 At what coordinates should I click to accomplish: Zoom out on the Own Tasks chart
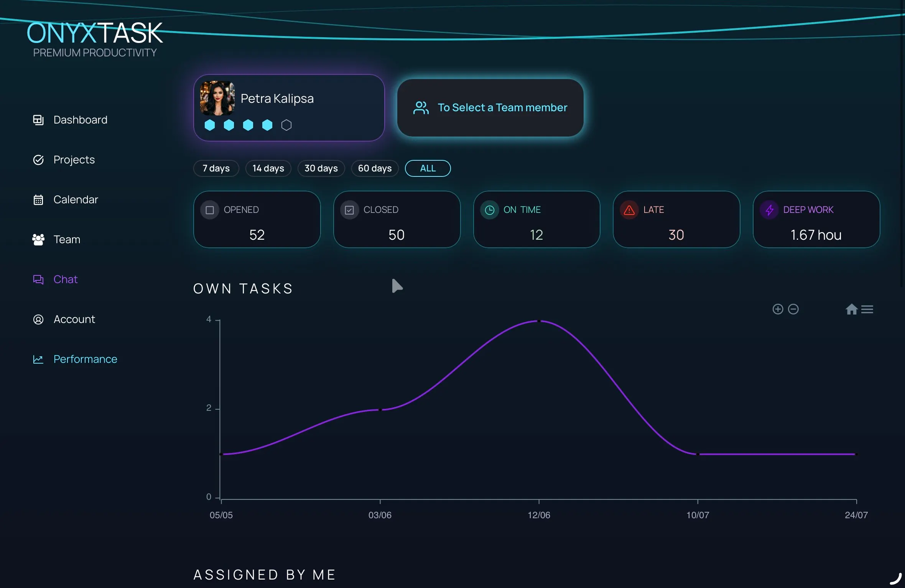tap(793, 309)
